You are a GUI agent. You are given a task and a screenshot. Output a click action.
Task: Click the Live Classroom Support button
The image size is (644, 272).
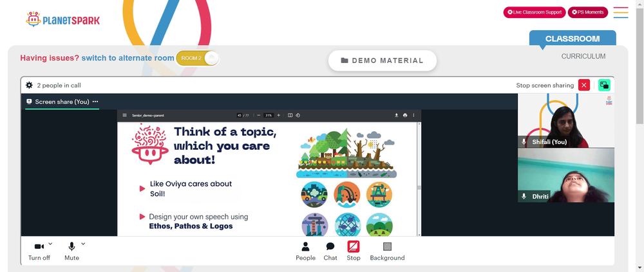(535, 12)
